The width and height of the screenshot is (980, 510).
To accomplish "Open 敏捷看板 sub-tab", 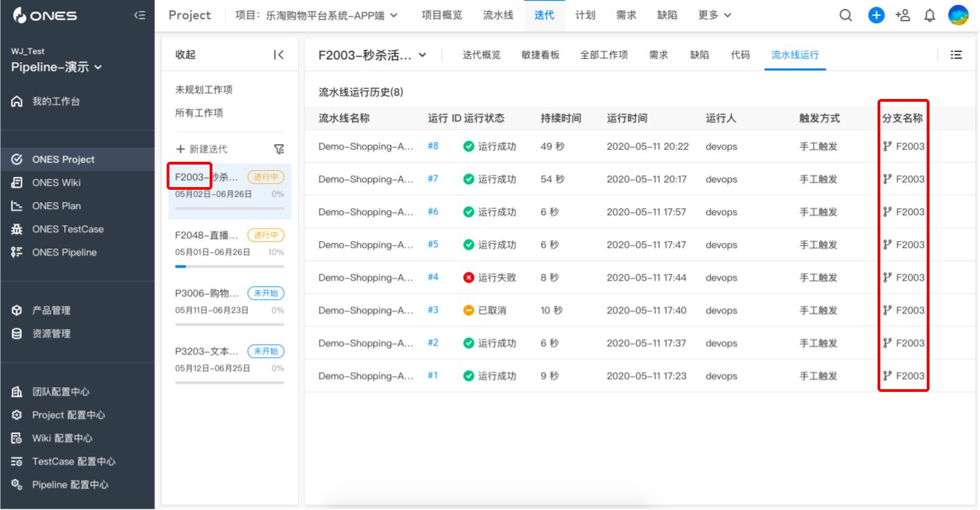I will (540, 55).
